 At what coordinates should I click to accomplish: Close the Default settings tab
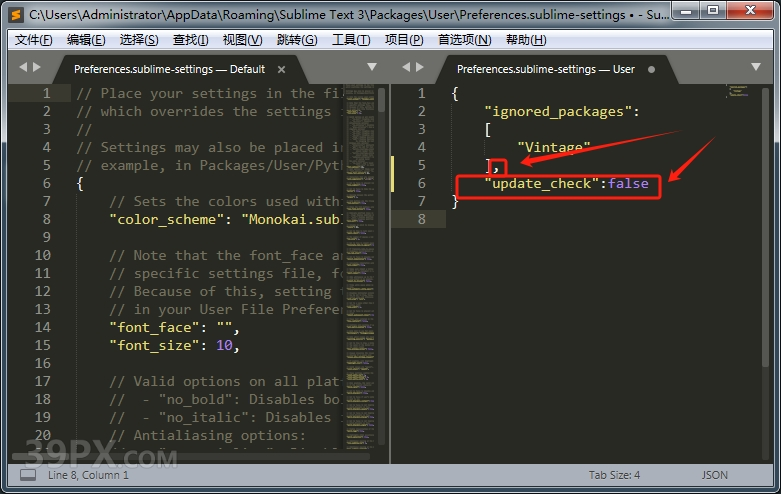point(281,70)
